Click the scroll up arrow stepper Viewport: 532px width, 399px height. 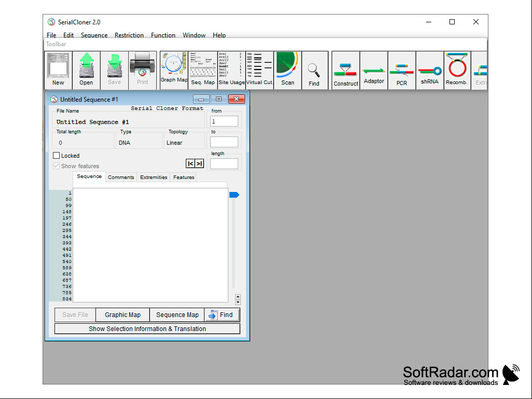(x=238, y=297)
